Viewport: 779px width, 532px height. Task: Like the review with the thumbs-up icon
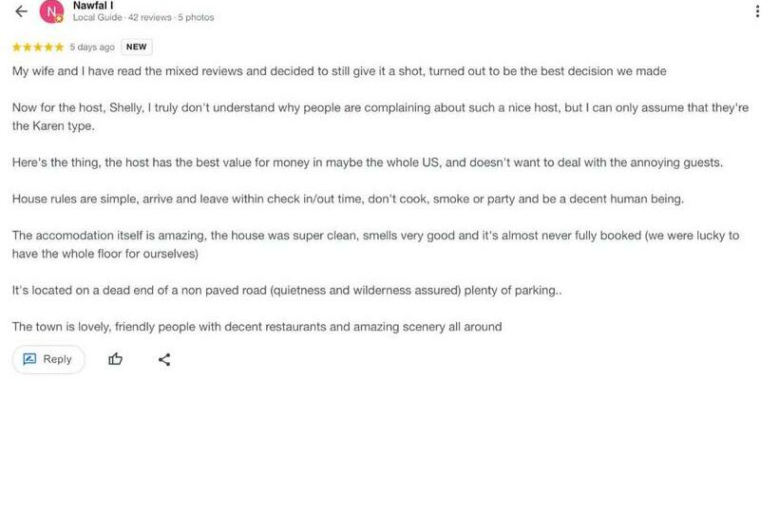click(116, 359)
